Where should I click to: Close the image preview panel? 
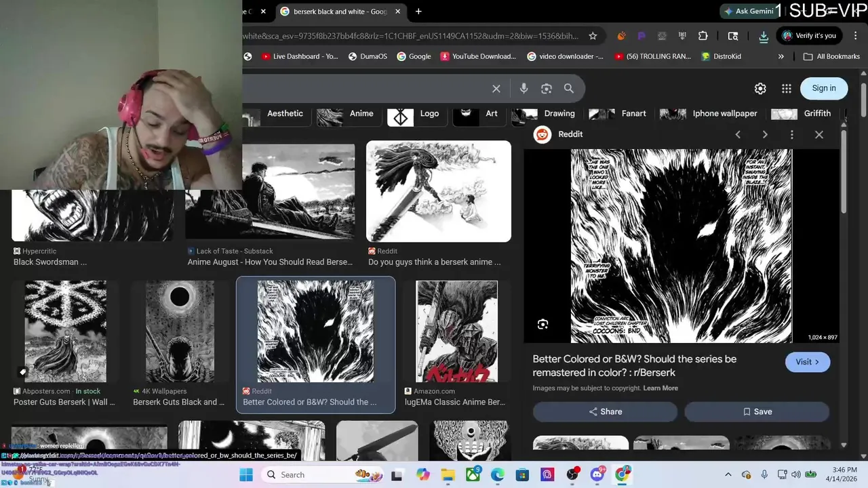coord(819,134)
